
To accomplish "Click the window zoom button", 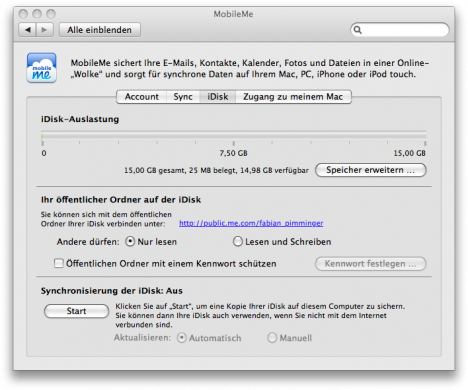I will point(51,14).
